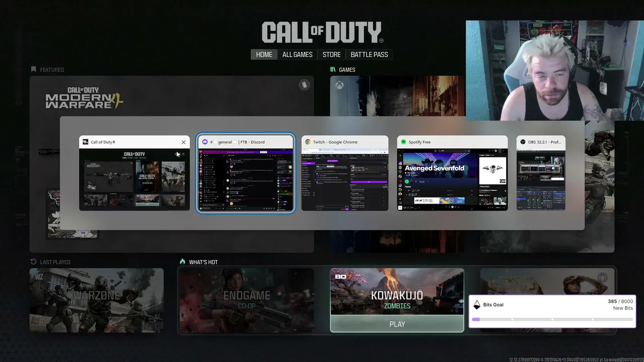
Task: Click the Call of Duty app icon in switcher
Action: 86,142
